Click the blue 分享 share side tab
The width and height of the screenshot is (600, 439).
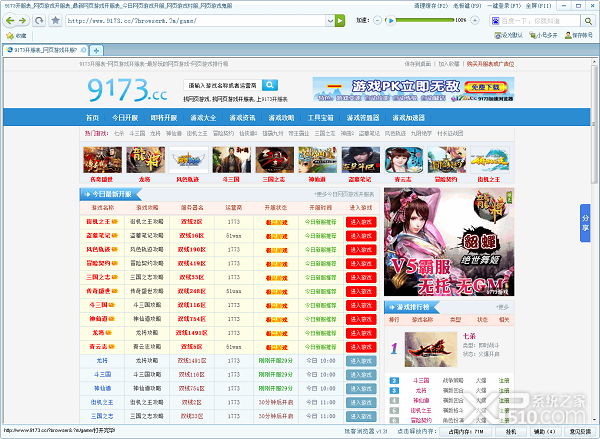(x=585, y=223)
